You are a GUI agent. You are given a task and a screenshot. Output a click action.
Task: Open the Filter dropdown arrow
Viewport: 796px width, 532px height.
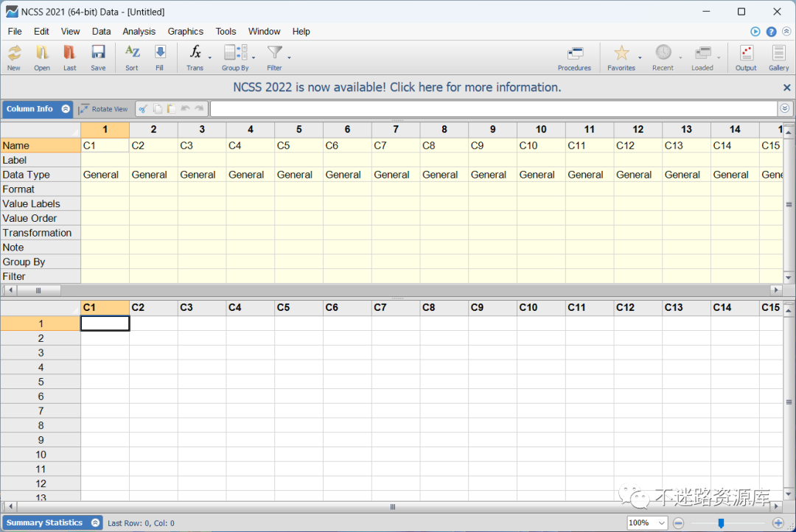[x=290, y=58]
